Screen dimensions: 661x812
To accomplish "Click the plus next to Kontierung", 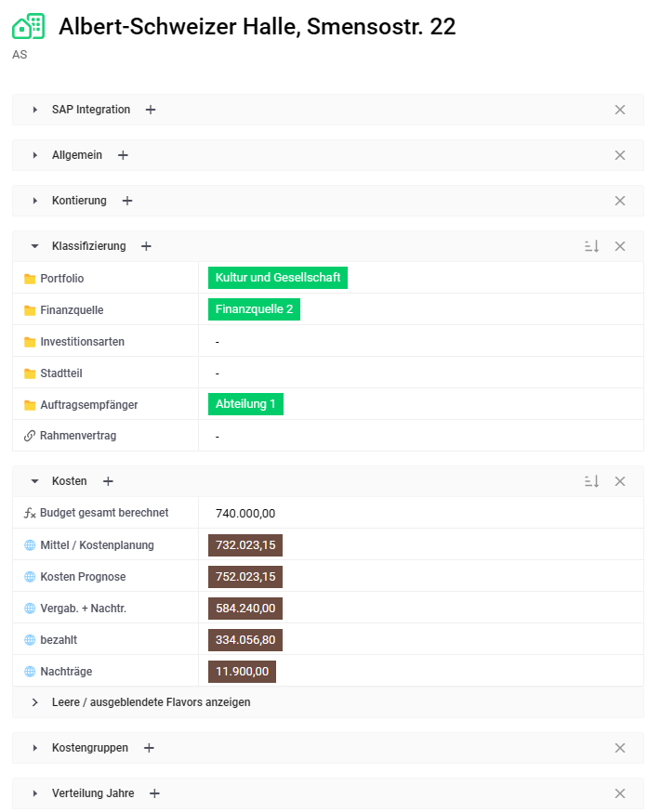I will point(127,201).
